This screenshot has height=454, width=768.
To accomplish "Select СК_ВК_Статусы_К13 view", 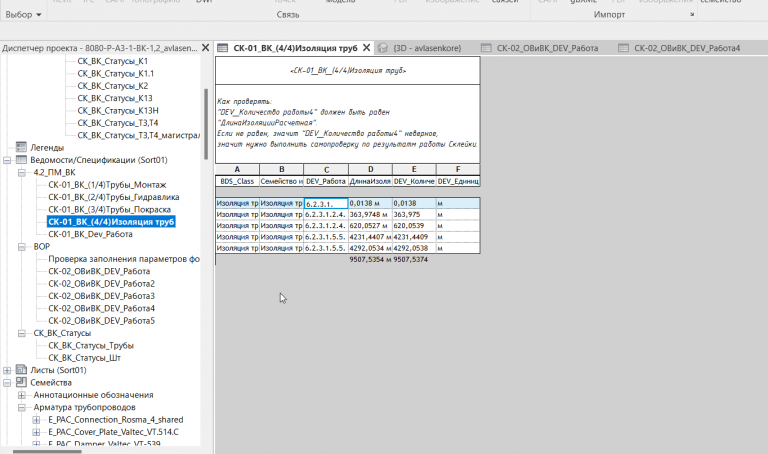I will [115, 98].
